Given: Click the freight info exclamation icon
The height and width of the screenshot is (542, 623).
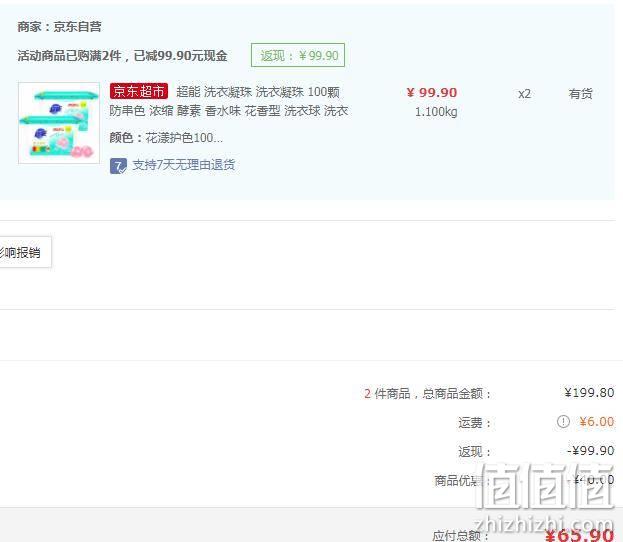Looking at the screenshot, I should point(563,421).
